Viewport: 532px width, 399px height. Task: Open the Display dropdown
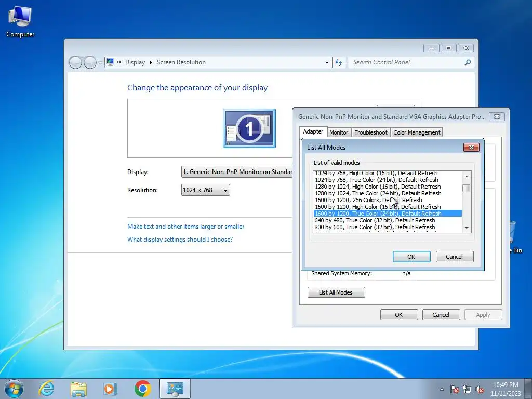(237, 172)
